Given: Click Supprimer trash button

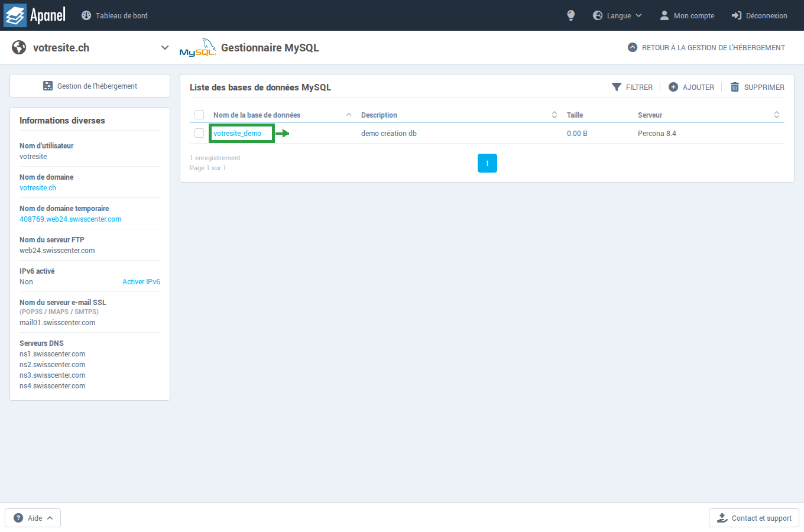Looking at the screenshot, I should click(757, 87).
